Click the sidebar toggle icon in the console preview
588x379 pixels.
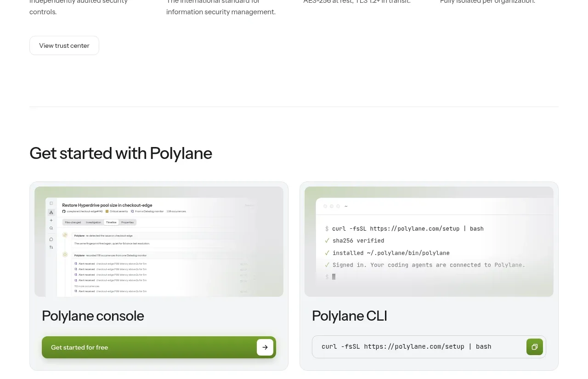51,203
